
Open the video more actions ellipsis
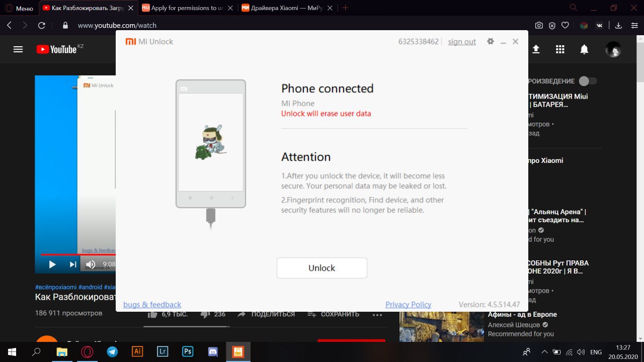pos(377,315)
